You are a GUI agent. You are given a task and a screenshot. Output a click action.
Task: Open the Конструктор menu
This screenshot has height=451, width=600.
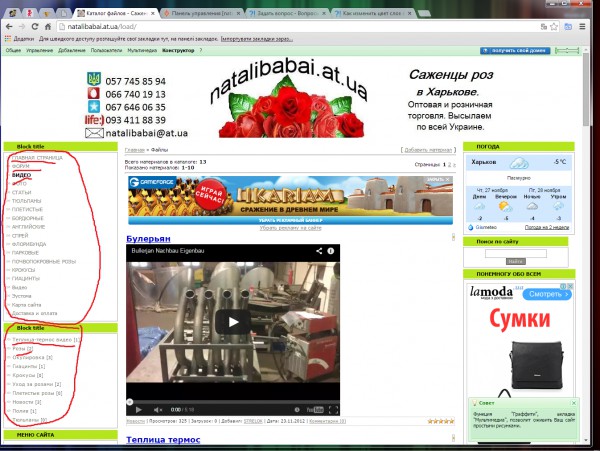click(x=176, y=48)
